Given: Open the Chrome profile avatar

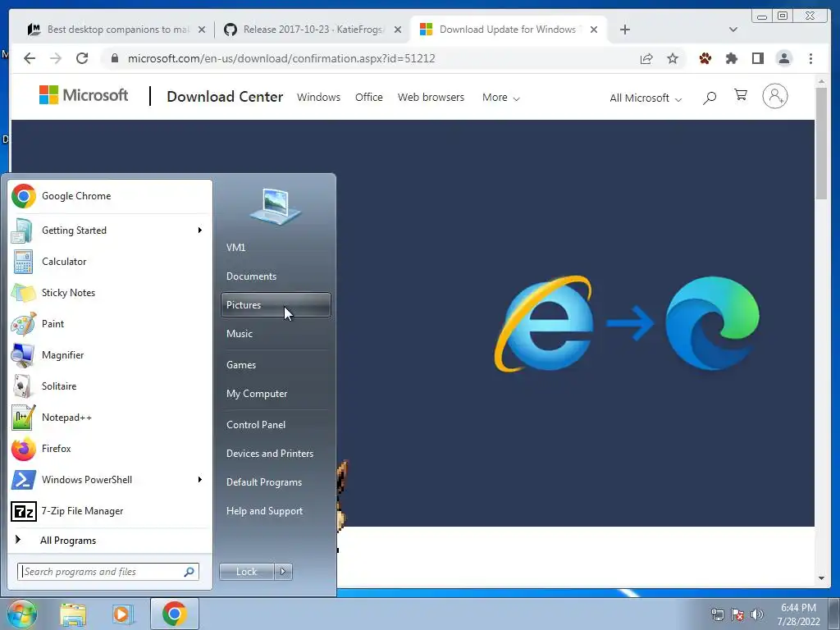Looking at the screenshot, I should click(x=783, y=58).
